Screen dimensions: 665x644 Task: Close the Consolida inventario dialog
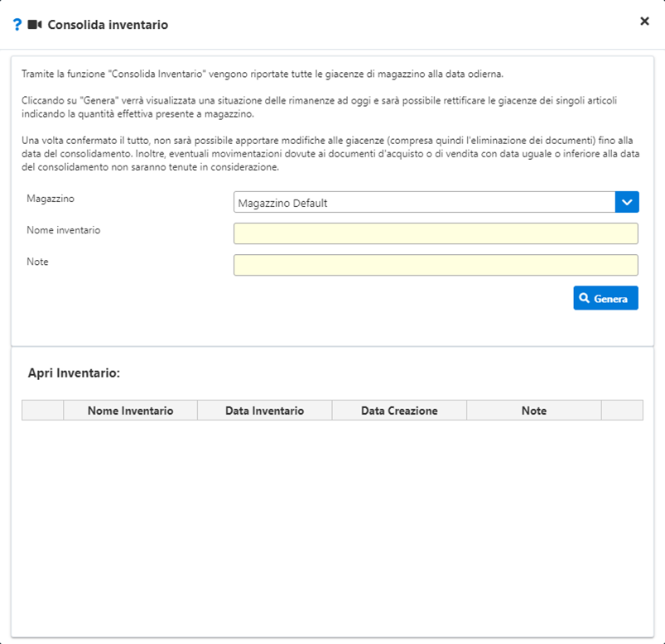pyautogui.click(x=644, y=22)
